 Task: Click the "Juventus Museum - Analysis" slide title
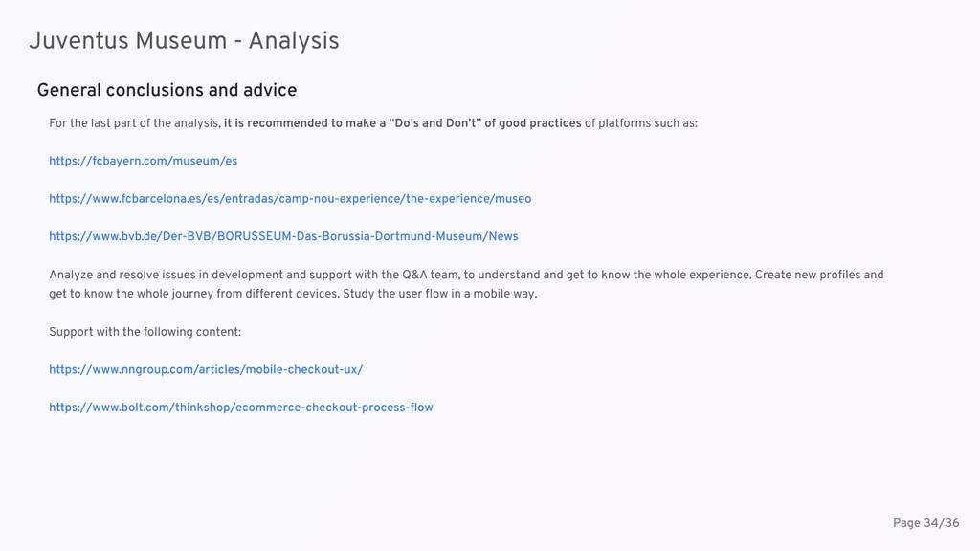point(184,41)
